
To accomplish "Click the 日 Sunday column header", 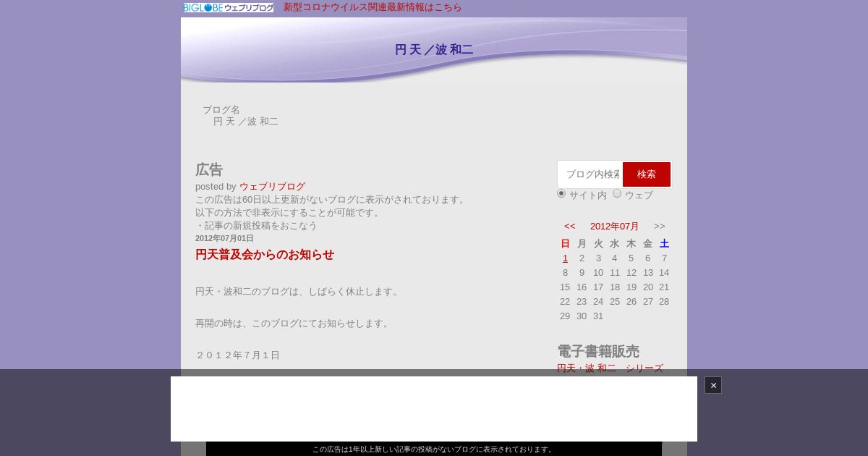I will [x=565, y=244].
